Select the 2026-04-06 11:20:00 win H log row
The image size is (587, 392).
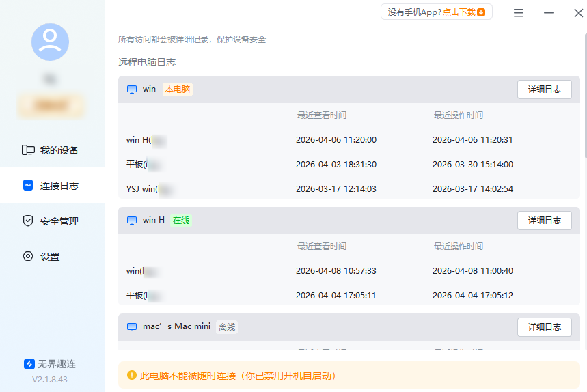[x=336, y=140]
